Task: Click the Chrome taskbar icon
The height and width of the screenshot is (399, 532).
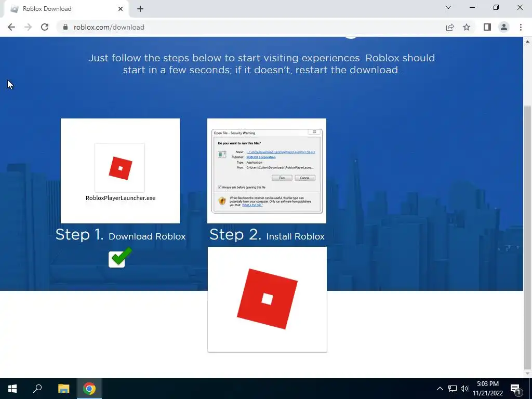Action: pyautogui.click(x=89, y=389)
